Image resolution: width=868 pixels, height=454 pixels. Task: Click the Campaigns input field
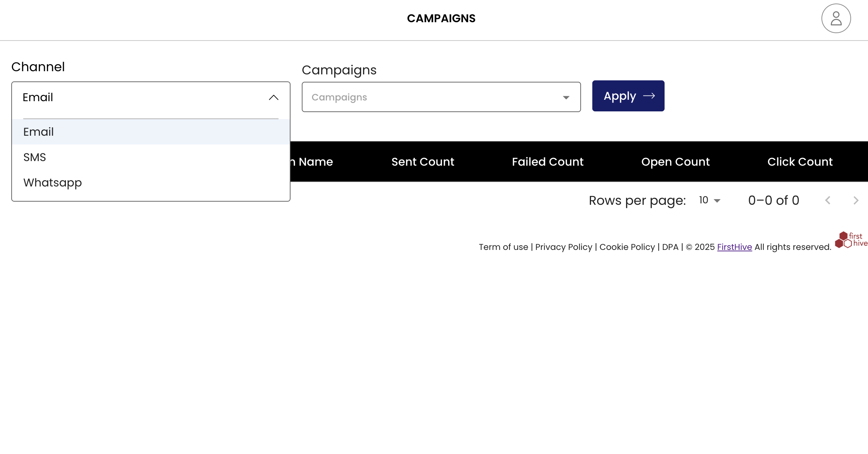423,97
